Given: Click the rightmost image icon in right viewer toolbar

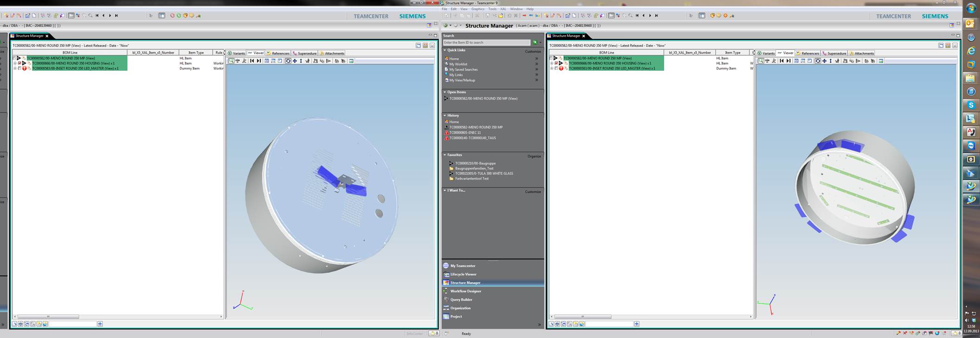Looking at the screenshot, I should pyautogui.click(x=881, y=61).
